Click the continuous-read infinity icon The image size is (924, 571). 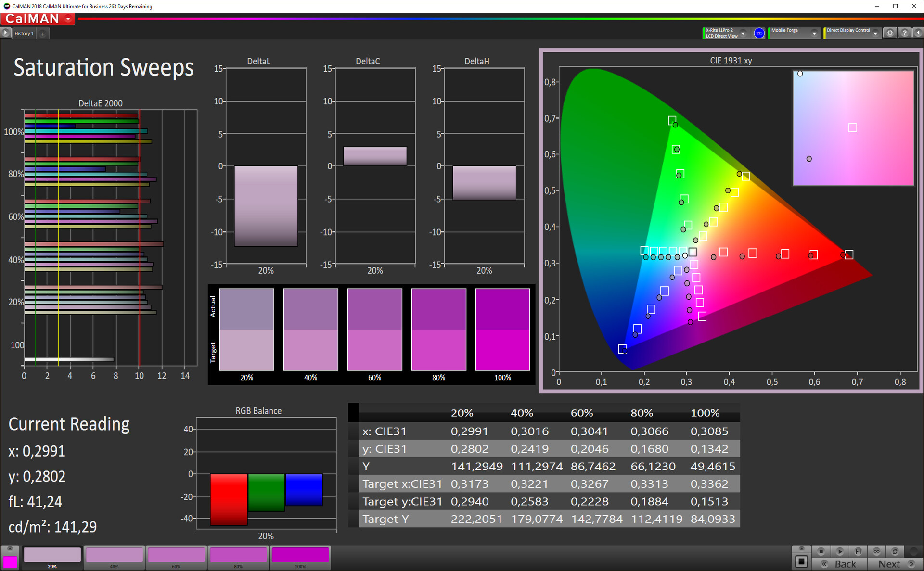(876, 551)
